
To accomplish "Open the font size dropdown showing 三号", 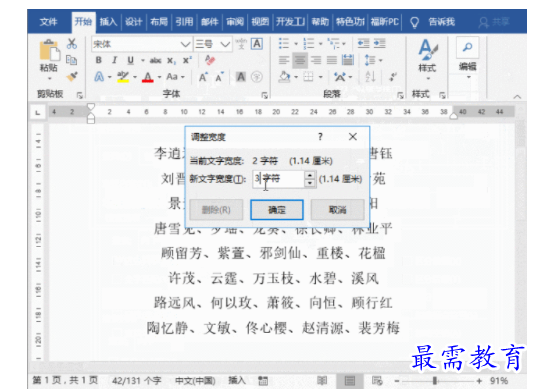I will pyautogui.click(x=225, y=44).
